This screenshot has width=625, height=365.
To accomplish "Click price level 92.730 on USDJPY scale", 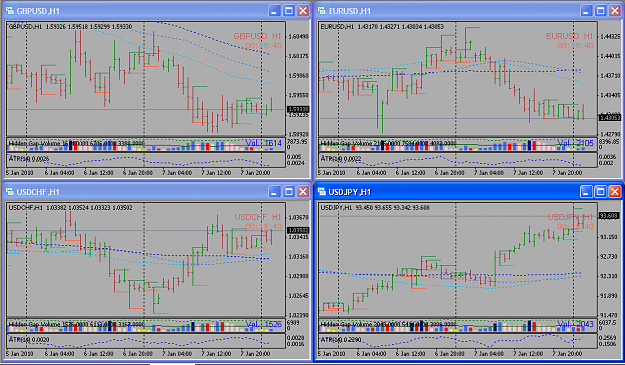I will click(x=609, y=257).
